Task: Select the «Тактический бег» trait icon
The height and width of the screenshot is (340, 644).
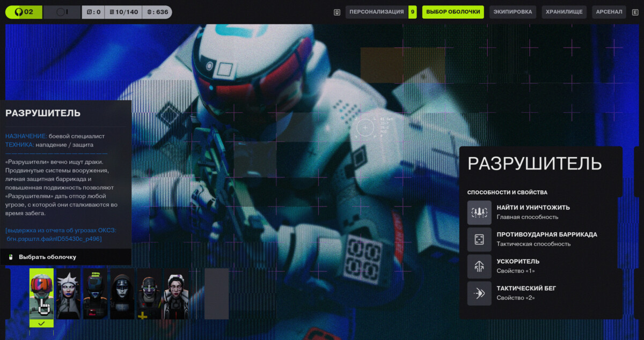Action: point(479,293)
